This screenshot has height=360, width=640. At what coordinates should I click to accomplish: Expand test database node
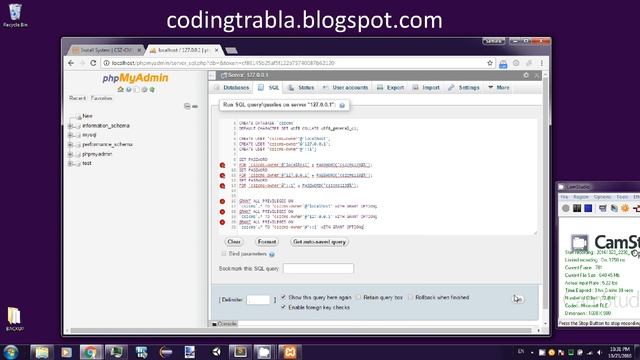coord(70,163)
